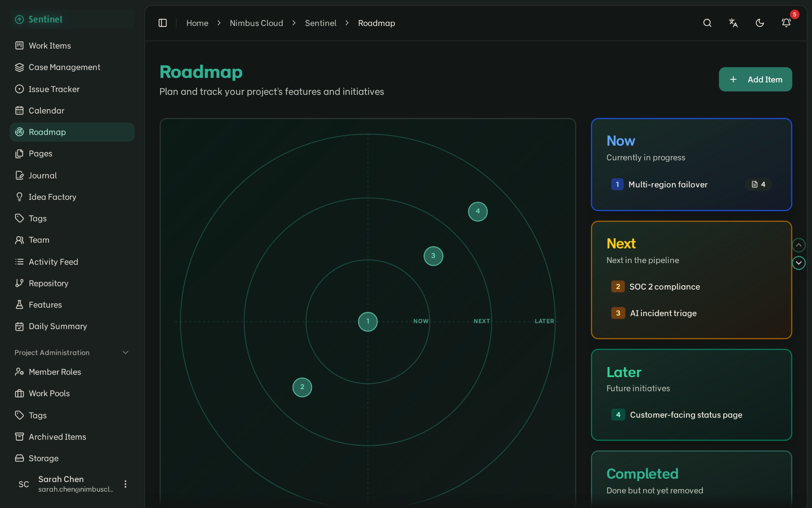The height and width of the screenshot is (508, 812).
Task: Open Sarah Chen user options menu
Action: coord(125,484)
